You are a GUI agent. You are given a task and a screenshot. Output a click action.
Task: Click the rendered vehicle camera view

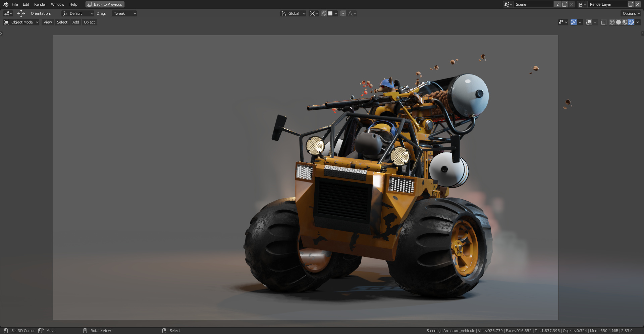[306, 178]
